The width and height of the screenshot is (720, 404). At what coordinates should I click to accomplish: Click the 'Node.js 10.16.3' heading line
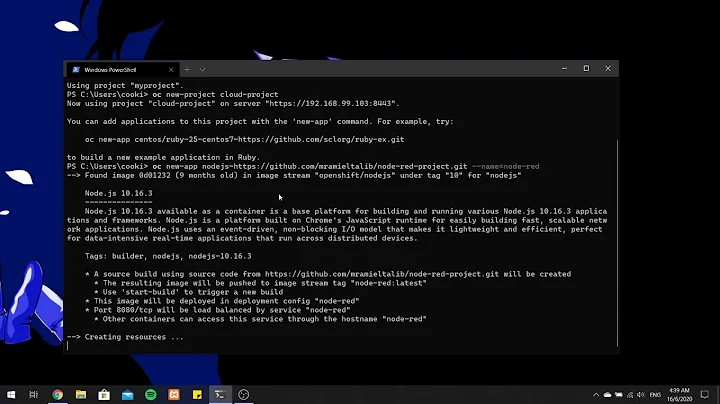click(118, 193)
